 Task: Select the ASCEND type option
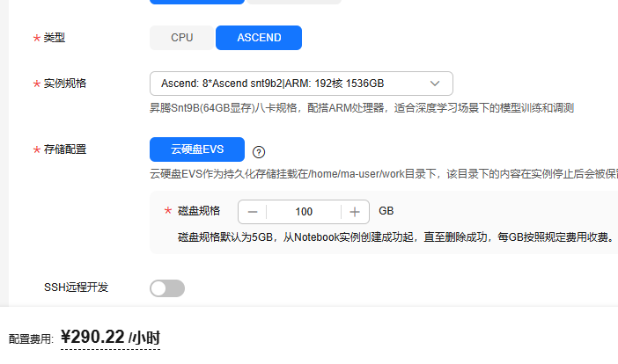[259, 38]
